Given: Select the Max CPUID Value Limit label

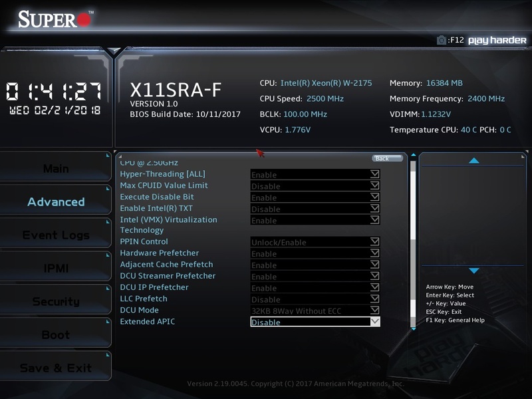Looking at the screenshot, I should 164,186.
